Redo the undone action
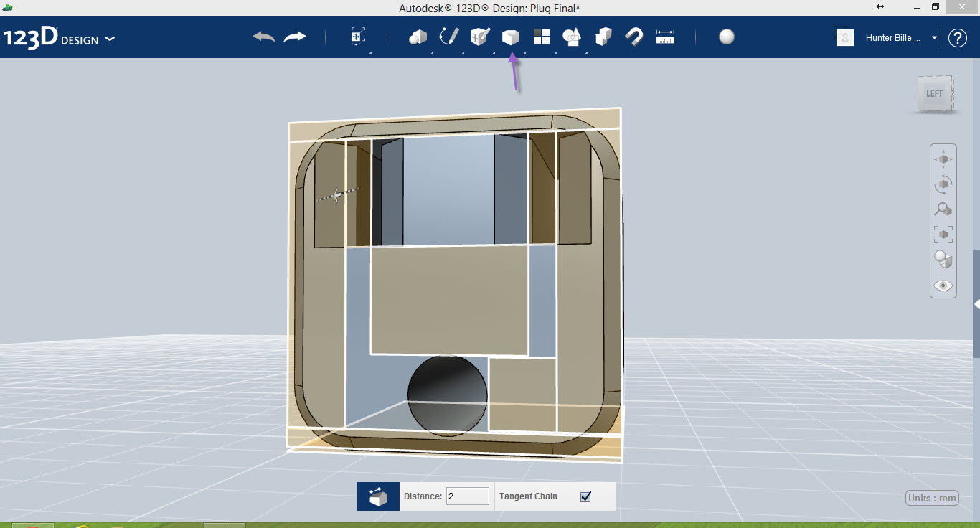The width and height of the screenshot is (980, 528). pyautogui.click(x=295, y=37)
